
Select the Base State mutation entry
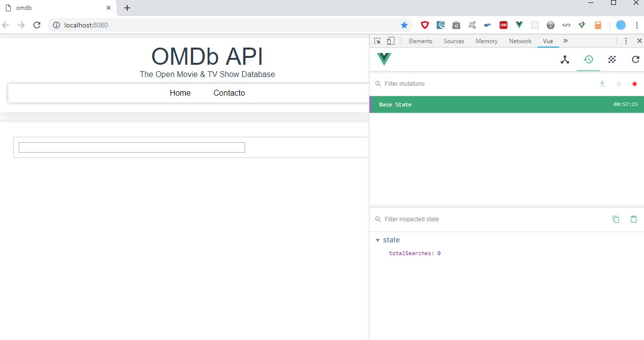(x=506, y=105)
